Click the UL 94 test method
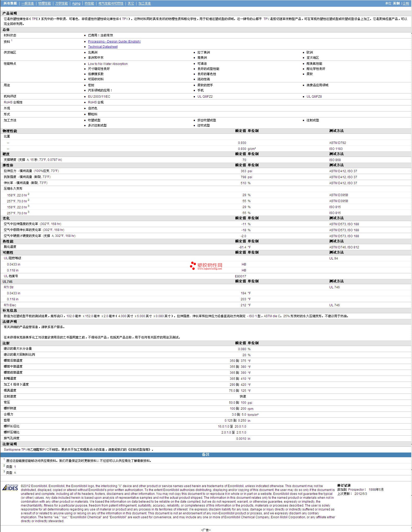The height and width of the screenshot is (532, 412). (x=333, y=258)
